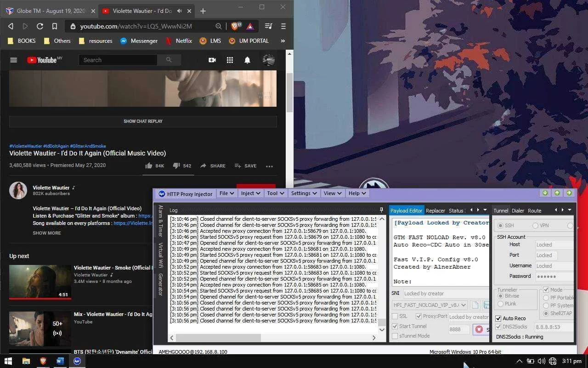Open the video's three-dot more actions
Screen dimensions: 588x368
(270, 166)
